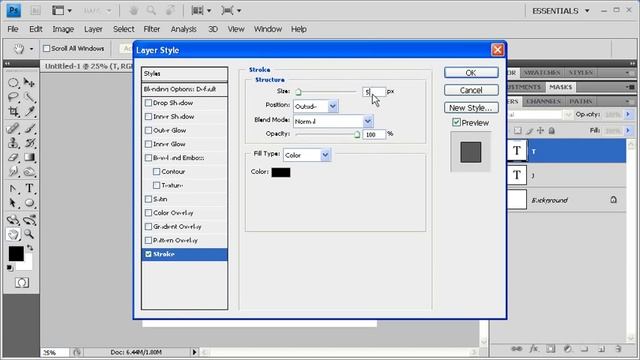
Task: Click the New Style button
Action: click(471, 108)
